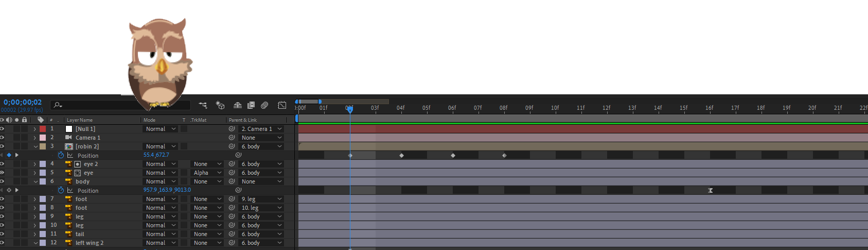Image resolution: width=868 pixels, height=250 pixels.
Task: Click the Mode column header
Action: 149,120
